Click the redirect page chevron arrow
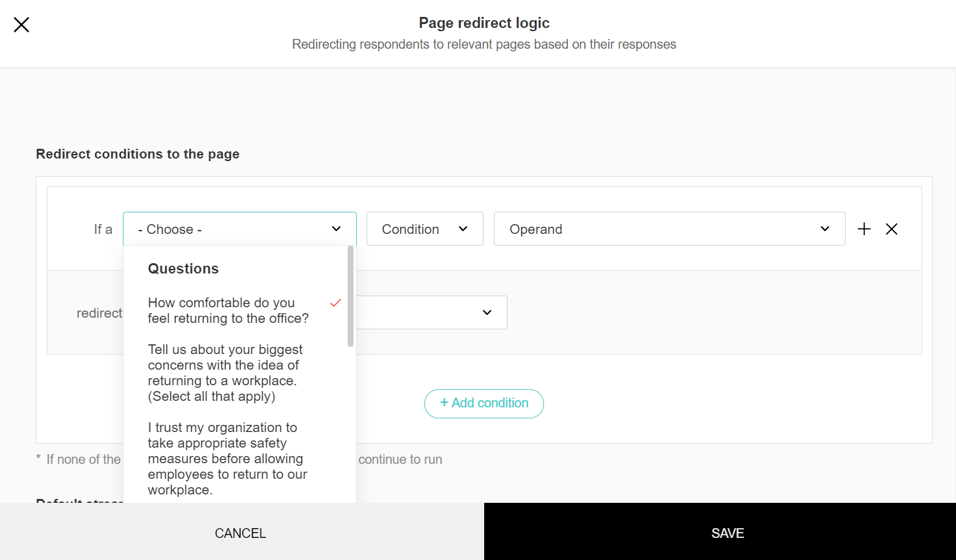The width and height of the screenshot is (956, 560). point(487,312)
